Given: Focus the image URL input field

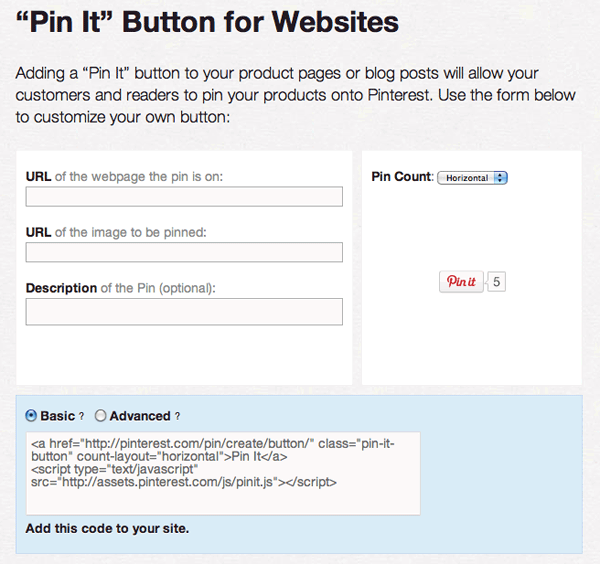Looking at the screenshot, I should (184, 252).
